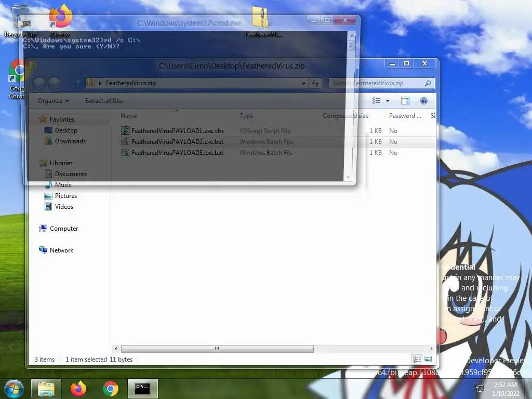Launch Firefox from the taskbar
This screenshot has height=399, width=532.
point(78,389)
